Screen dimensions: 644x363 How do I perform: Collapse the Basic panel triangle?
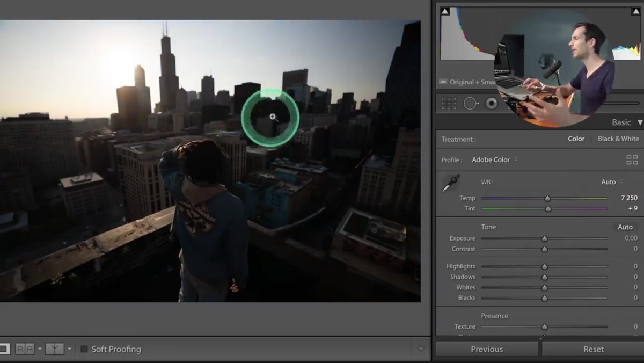[640, 122]
